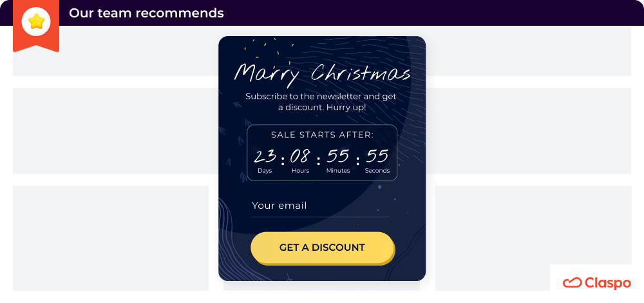Select the Days countdown value 23
The width and height of the screenshot is (644, 303).
pos(265,157)
